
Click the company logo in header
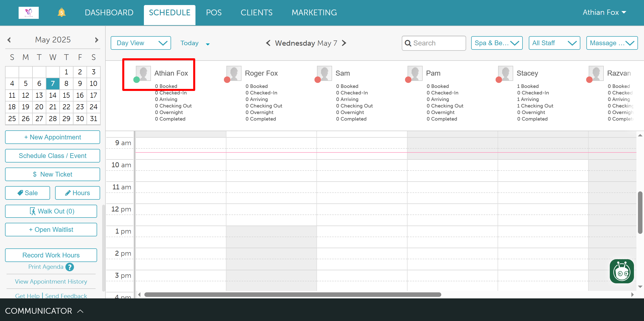coord(29,13)
